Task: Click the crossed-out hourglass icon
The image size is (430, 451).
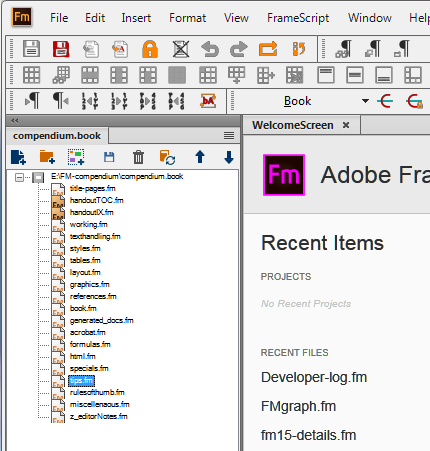Action: (181, 49)
